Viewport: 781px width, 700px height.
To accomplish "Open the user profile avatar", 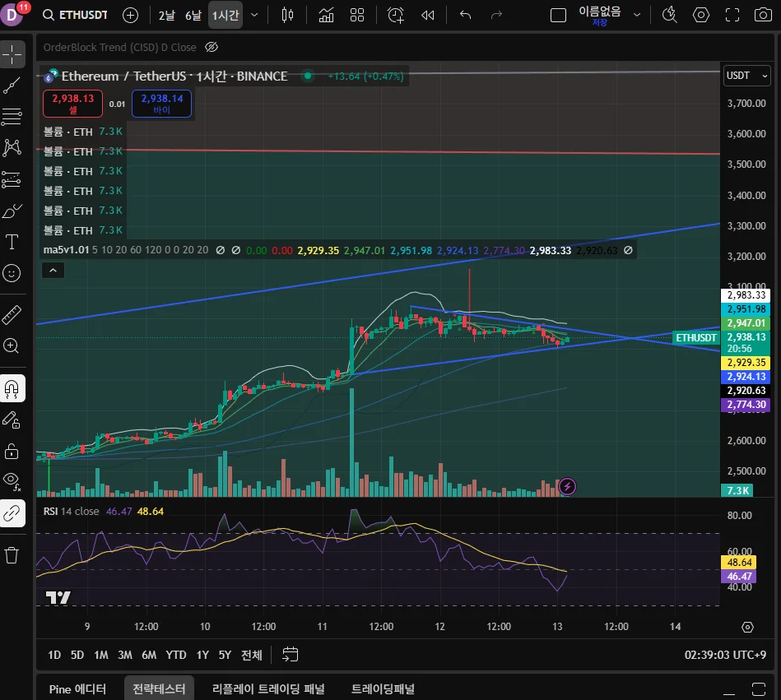I will click(x=12, y=14).
